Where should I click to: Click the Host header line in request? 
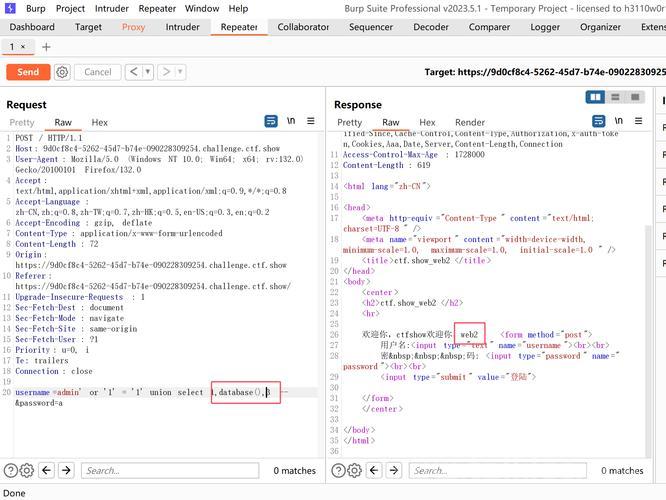click(x=147, y=149)
